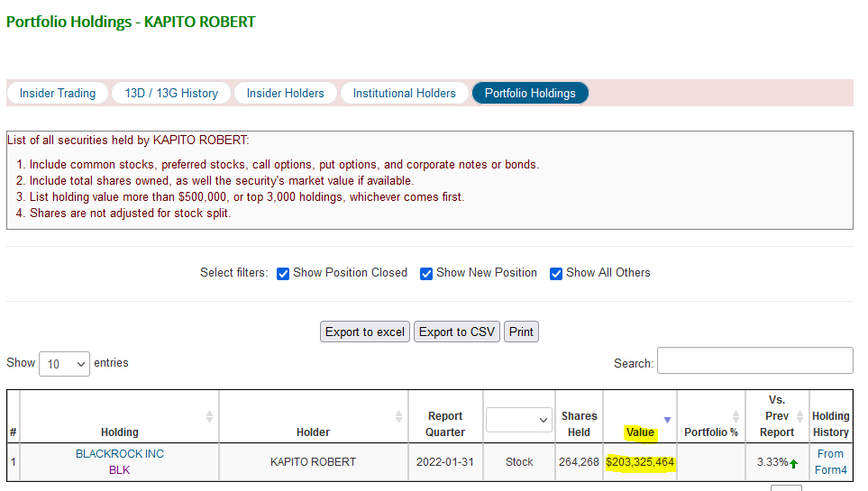The width and height of the screenshot is (868, 491).
Task: Sort by Vs. Prev Report arrows
Action: [799, 416]
